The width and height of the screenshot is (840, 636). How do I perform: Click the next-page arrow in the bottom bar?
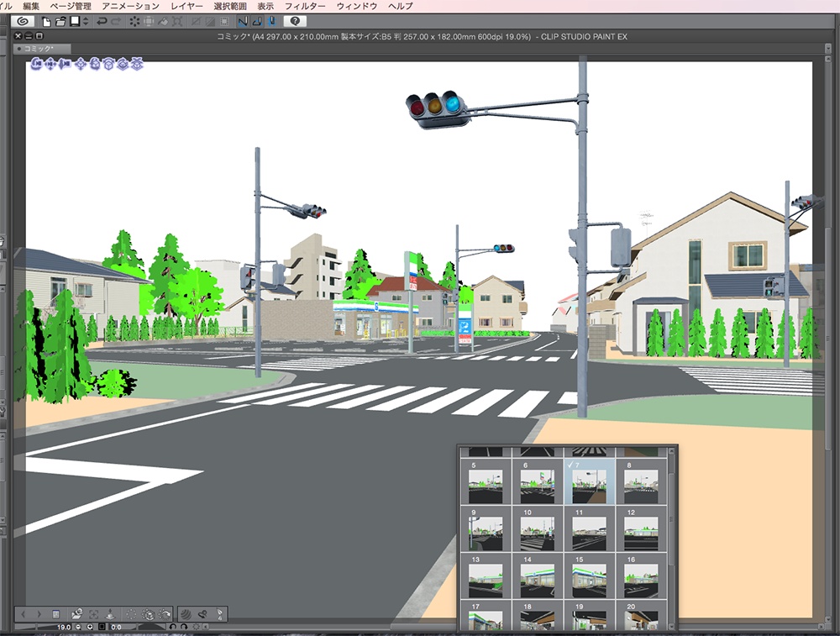(39, 614)
